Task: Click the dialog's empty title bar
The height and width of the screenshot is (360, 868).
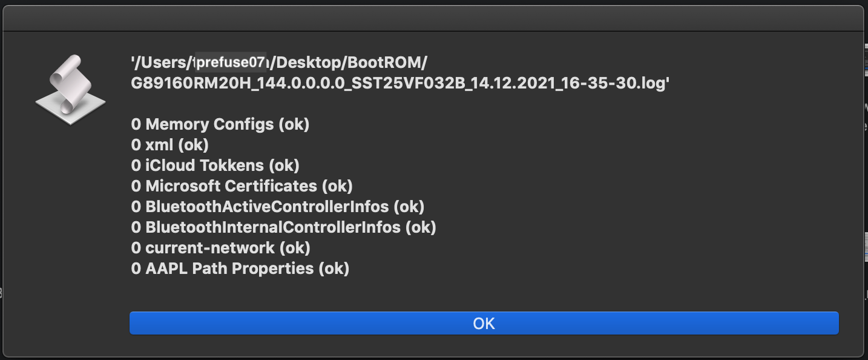Action: (x=433, y=18)
